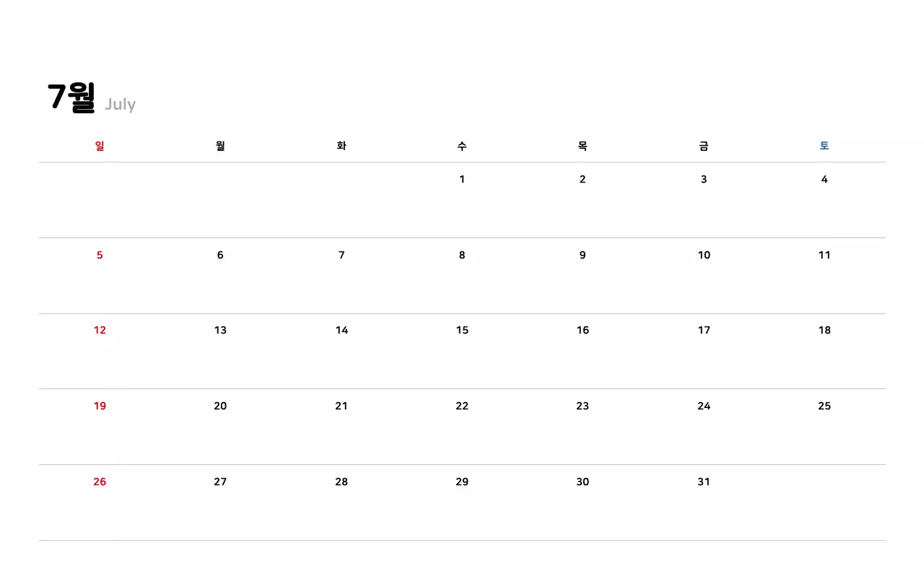Click red Sunday date 19
The image size is (924, 574).
100,406
